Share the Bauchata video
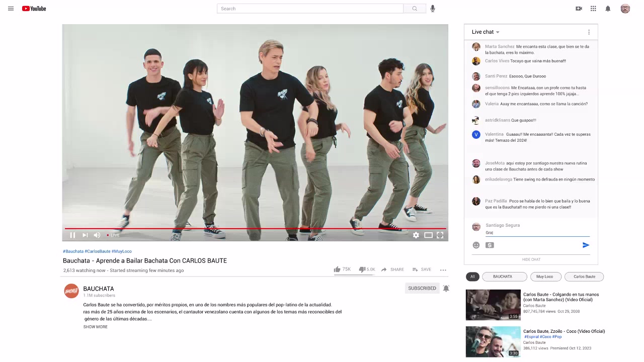644x362 pixels. click(392, 269)
